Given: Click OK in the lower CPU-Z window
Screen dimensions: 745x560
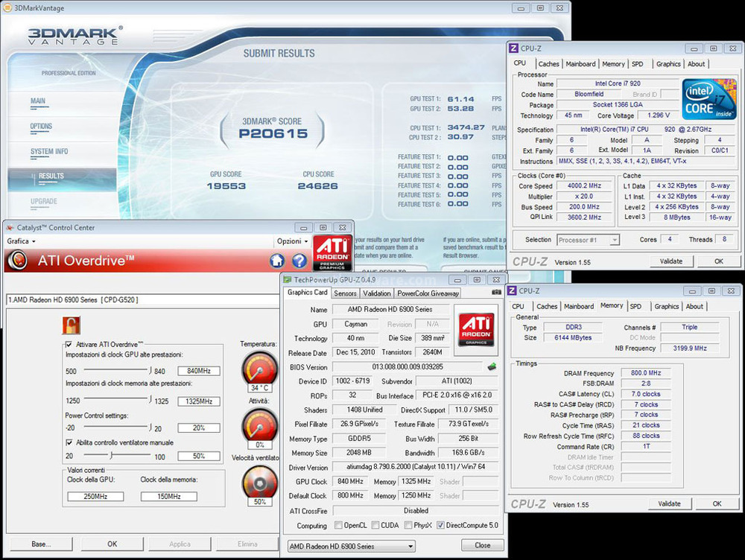Looking at the screenshot, I should point(717,503).
